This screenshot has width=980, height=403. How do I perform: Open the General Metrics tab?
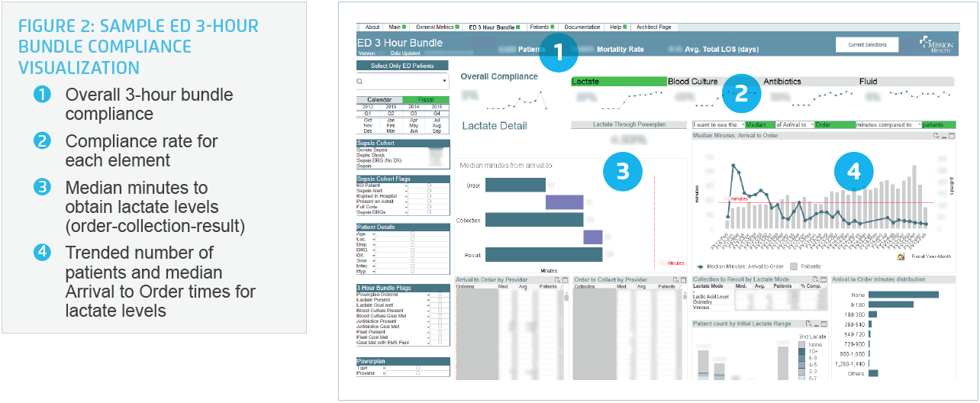435,27
